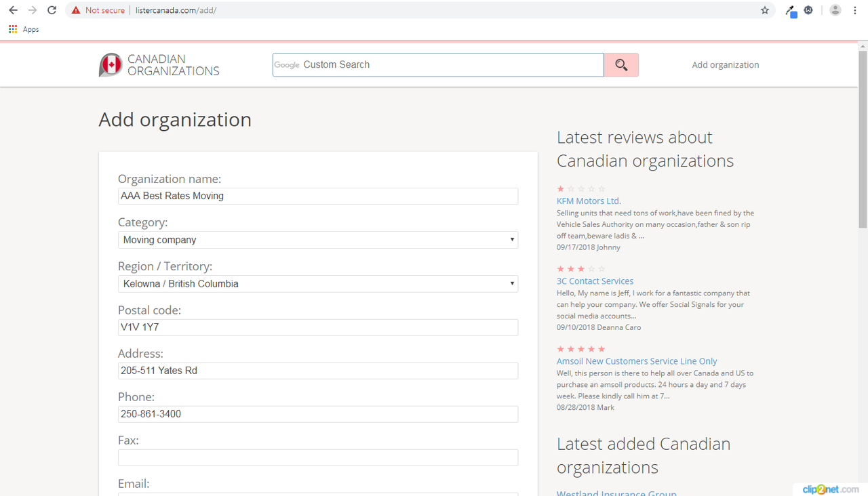Click the magnifier search button
Image resolution: width=868 pixels, height=496 pixels.
click(621, 65)
